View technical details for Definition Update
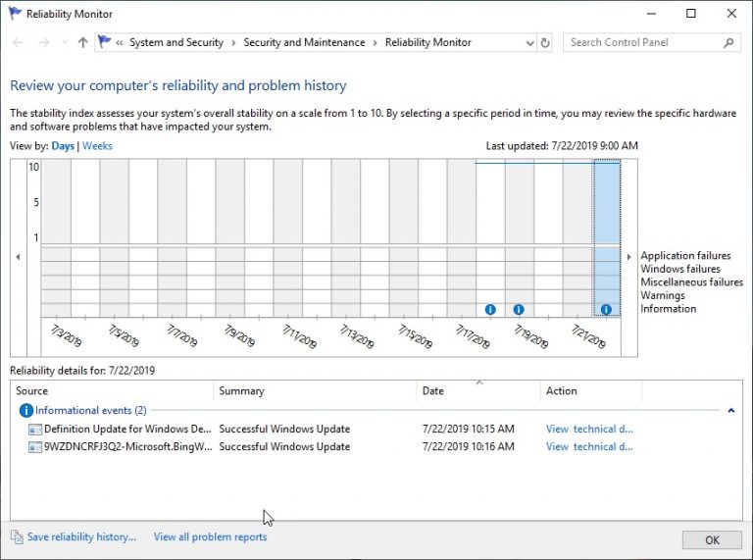Image resolution: width=753 pixels, height=560 pixels. click(589, 429)
